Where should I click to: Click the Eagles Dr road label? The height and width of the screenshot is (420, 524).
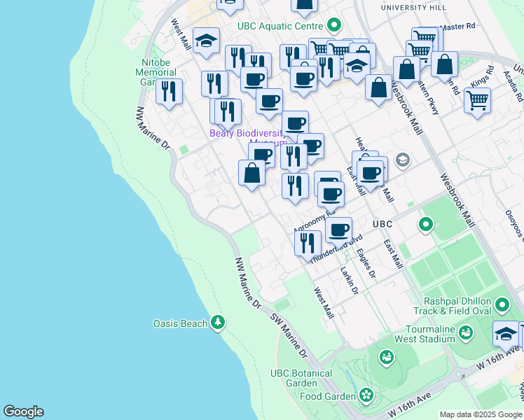(x=366, y=263)
